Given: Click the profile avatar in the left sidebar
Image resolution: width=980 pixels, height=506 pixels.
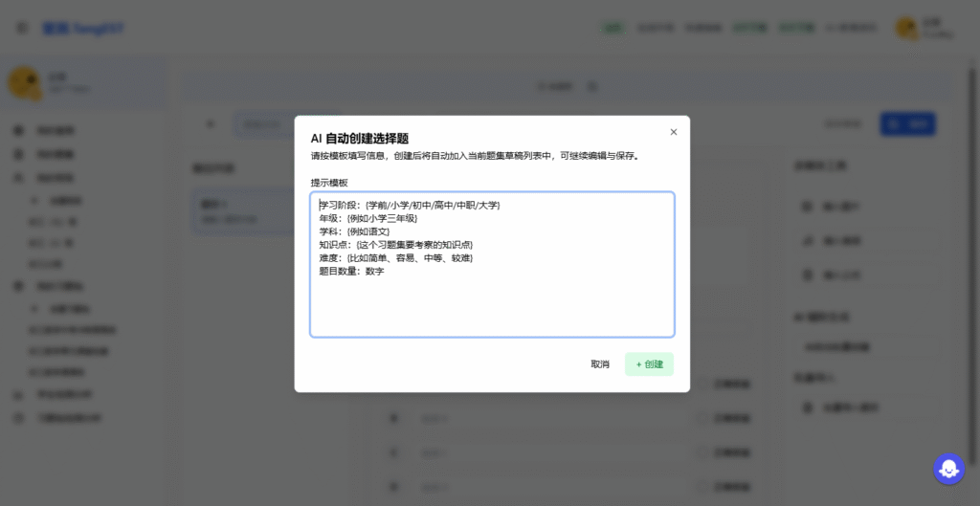Looking at the screenshot, I should [23, 83].
